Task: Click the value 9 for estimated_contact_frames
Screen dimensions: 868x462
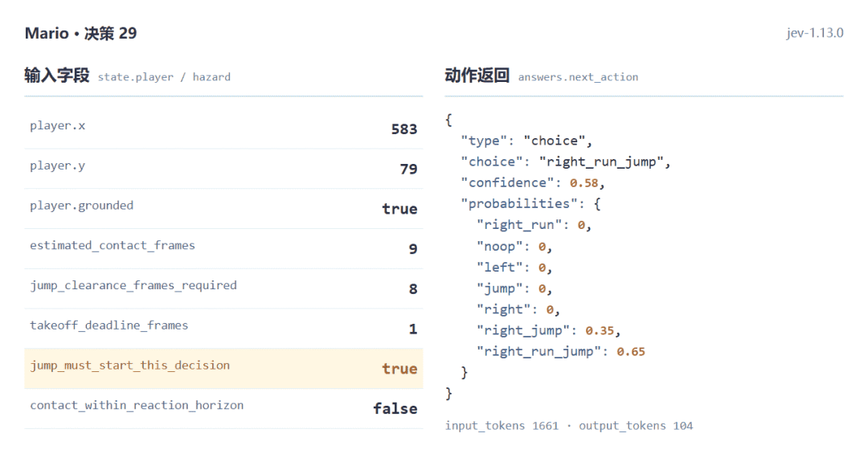Action: pyautogui.click(x=413, y=249)
